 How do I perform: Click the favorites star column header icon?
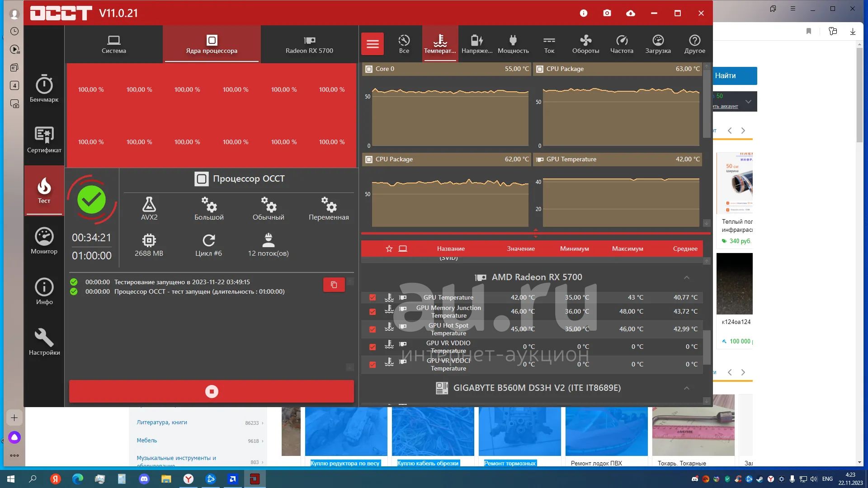[x=389, y=249]
